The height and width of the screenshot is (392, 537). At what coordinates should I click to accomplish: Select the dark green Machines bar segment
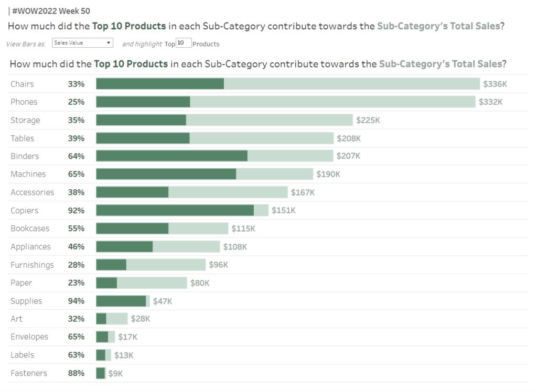[166, 174]
